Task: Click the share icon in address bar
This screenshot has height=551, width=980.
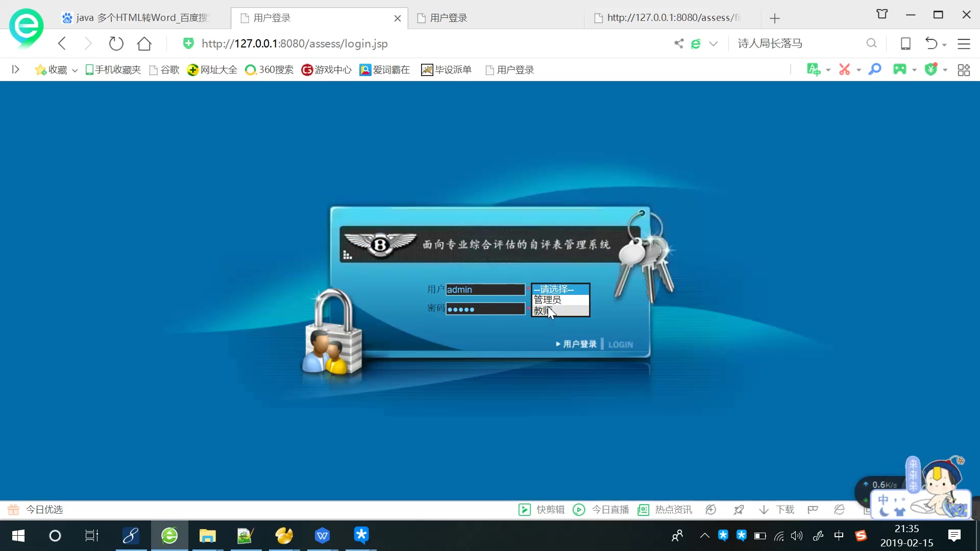Action: [679, 43]
